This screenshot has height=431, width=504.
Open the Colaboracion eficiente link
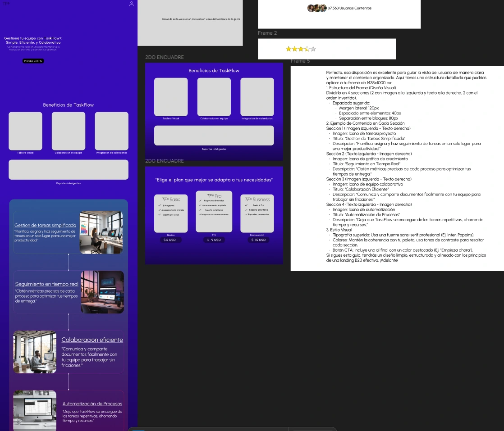pos(92,340)
